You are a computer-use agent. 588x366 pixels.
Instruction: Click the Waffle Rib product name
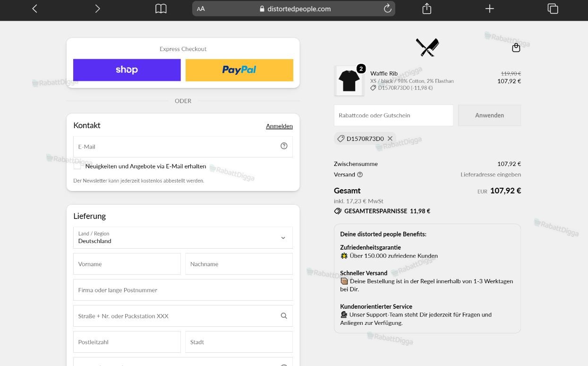pyautogui.click(x=384, y=73)
